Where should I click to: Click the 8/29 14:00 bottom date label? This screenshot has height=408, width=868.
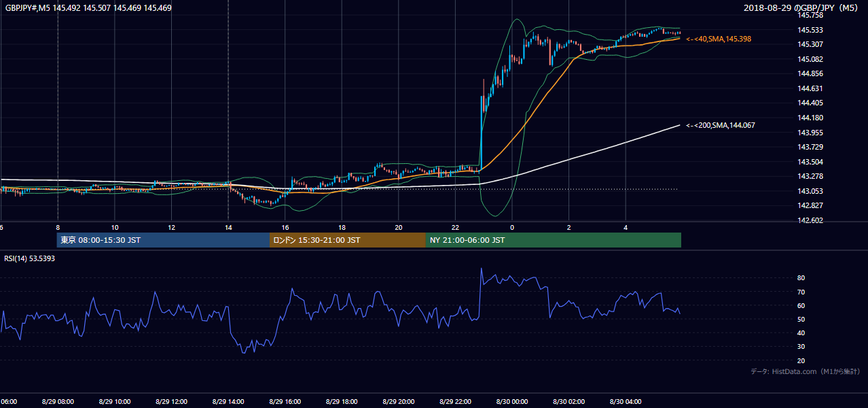[228, 402]
